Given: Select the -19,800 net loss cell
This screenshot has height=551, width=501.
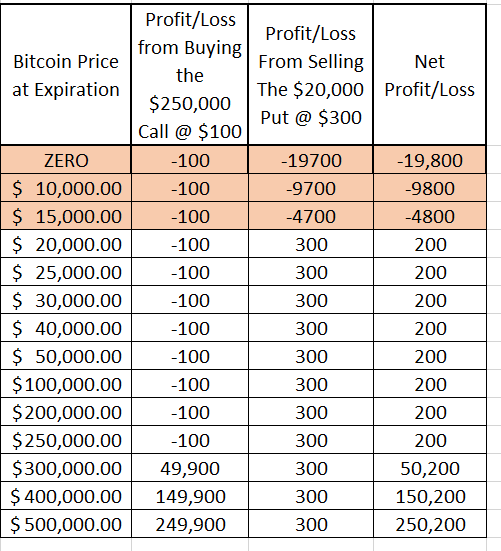Looking at the screenshot, I should coord(430,160).
